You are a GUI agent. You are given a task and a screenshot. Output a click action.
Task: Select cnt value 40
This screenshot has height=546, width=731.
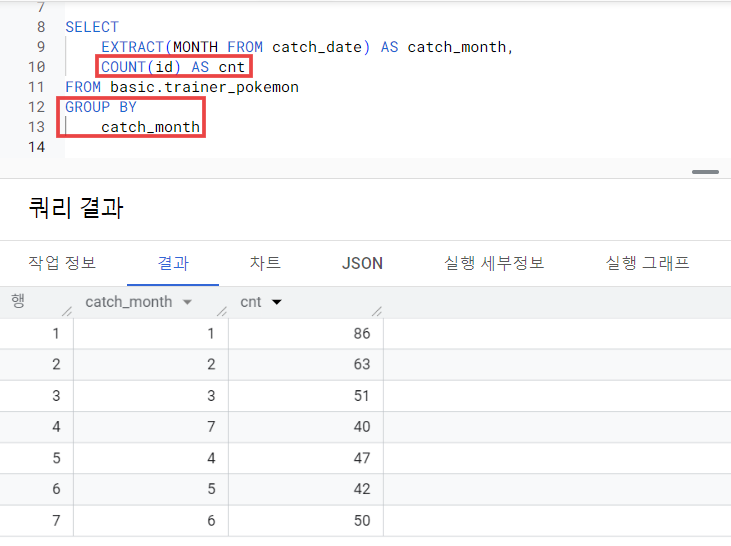click(362, 427)
